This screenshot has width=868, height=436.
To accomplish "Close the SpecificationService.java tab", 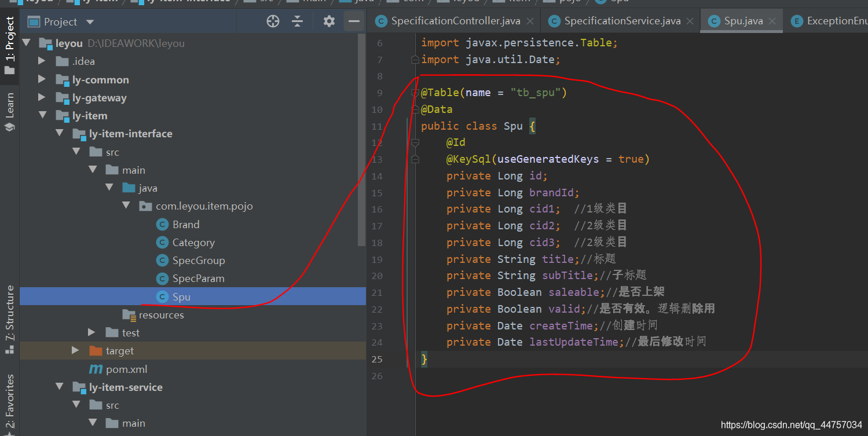I will tap(690, 21).
